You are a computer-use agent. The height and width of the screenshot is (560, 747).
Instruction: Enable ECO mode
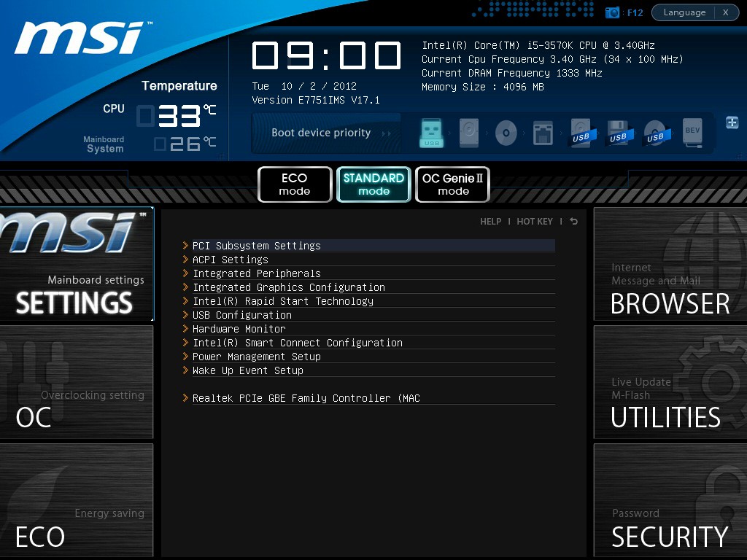295,184
